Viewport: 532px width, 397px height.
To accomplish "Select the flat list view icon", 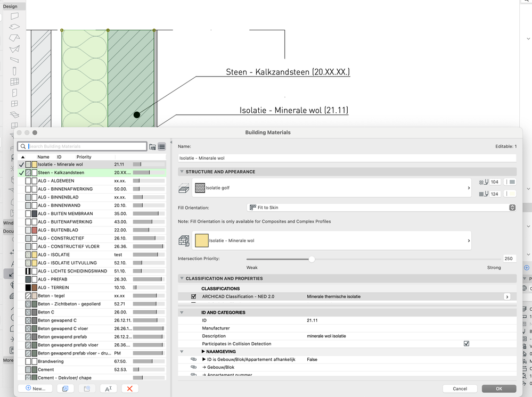I will pyautogui.click(x=162, y=146).
